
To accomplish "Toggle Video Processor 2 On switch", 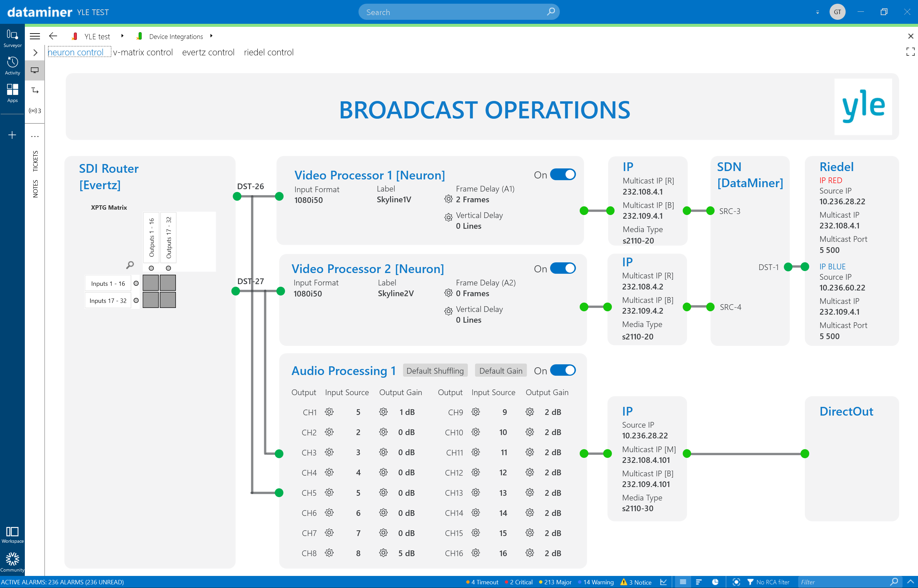I will point(563,268).
